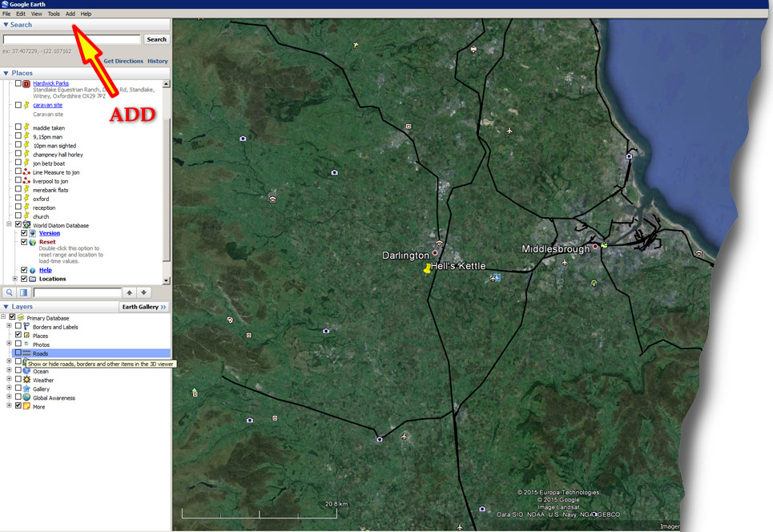Click the Places search magnifier button
Image resolution: width=773 pixels, height=532 pixels.
pyautogui.click(x=10, y=292)
